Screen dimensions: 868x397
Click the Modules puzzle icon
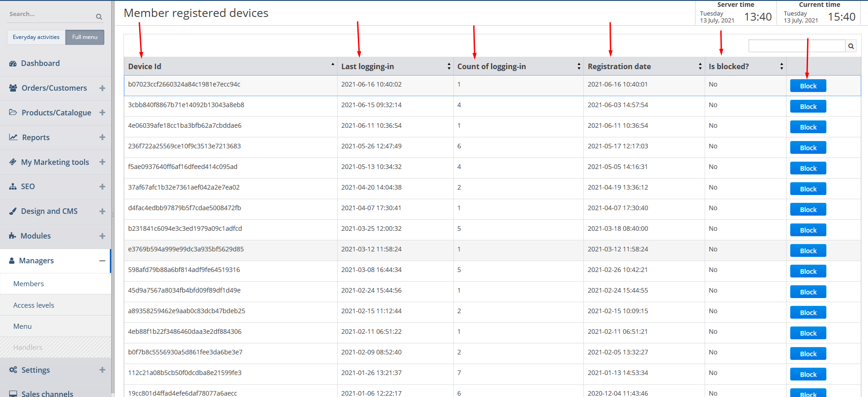pyautogui.click(x=12, y=236)
